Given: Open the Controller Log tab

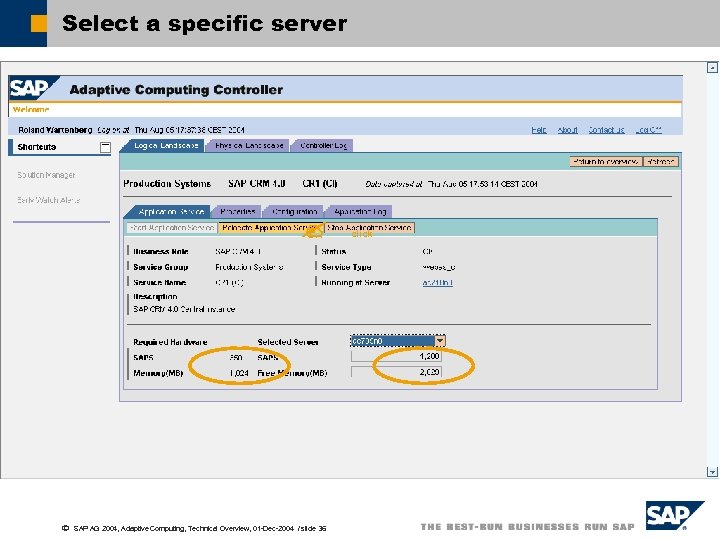Looking at the screenshot, I should tap(323, 146).
